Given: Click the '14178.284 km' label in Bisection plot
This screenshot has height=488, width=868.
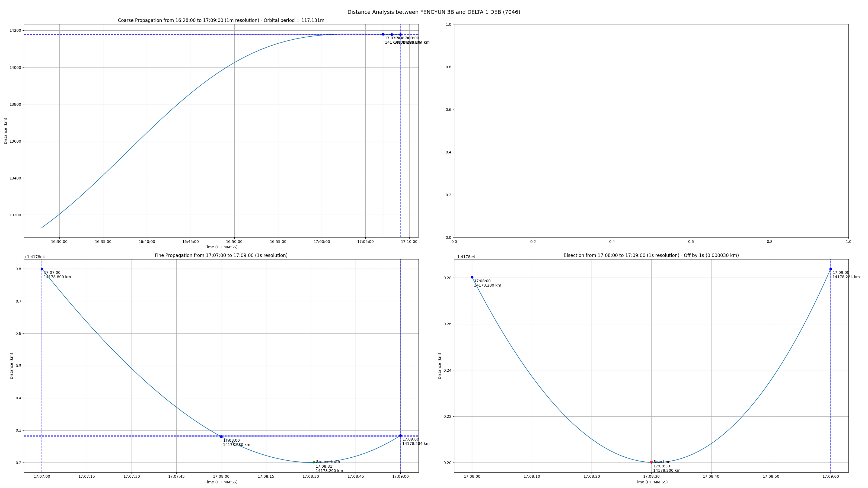Looking at the screenshot, I should [x=846, y=277].
